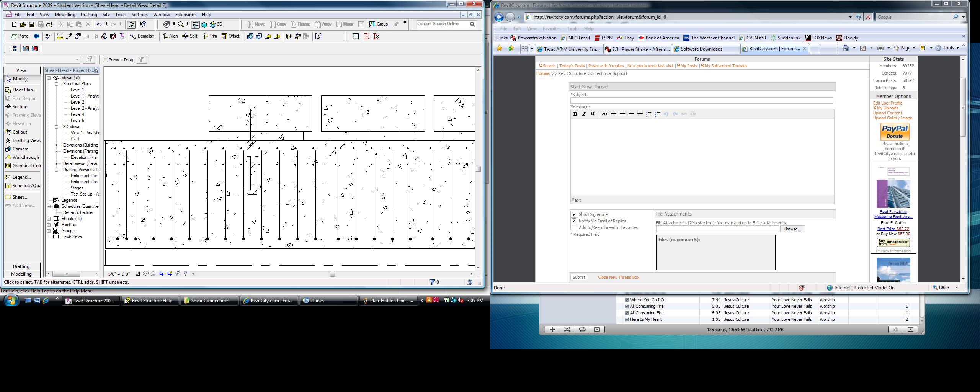
Task: Toggle the Thin Lines icon
Action: point(195,24)
